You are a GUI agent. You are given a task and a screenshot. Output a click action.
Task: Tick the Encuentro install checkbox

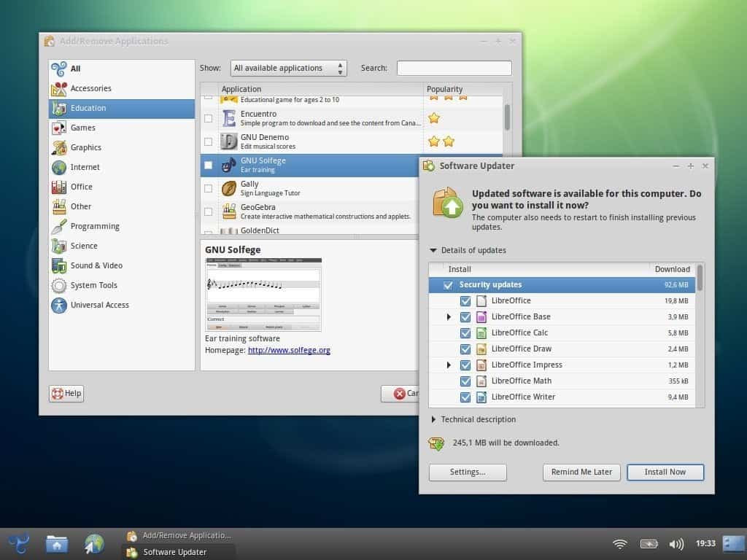[208, 118]
